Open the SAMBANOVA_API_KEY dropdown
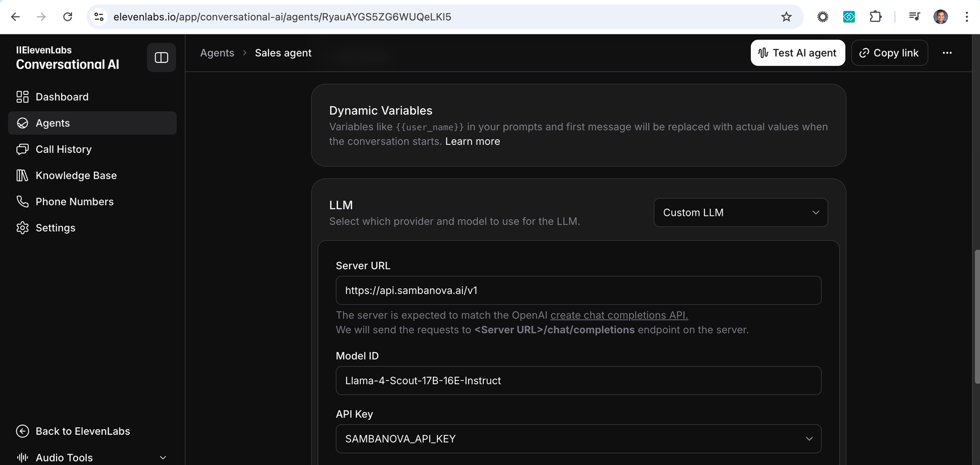980x465 pixels. (578, 439)
